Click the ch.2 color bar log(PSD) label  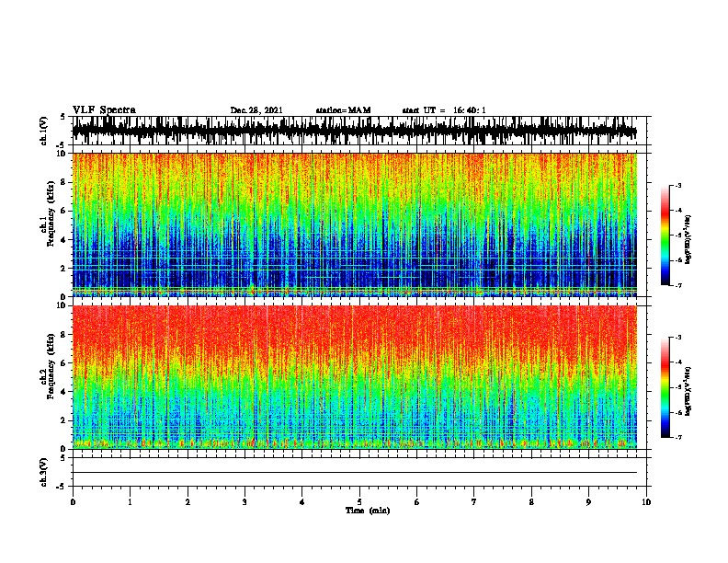688,392
